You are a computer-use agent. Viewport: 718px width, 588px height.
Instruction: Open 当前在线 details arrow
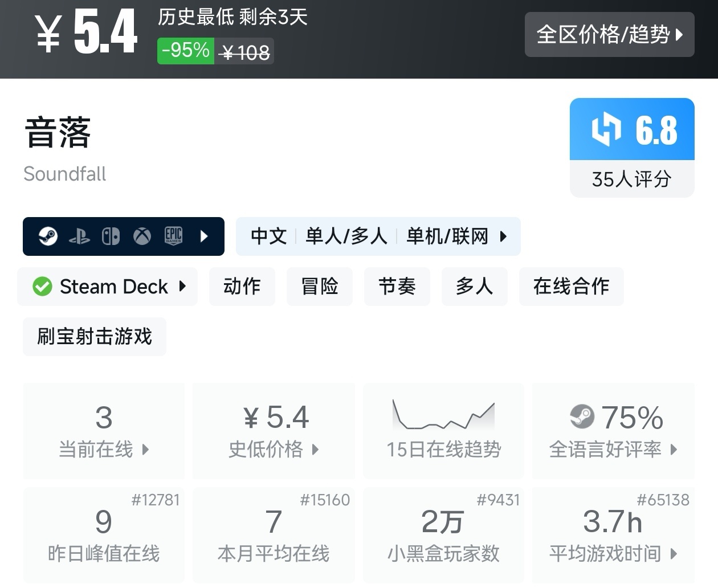click(x=146, y=450)
